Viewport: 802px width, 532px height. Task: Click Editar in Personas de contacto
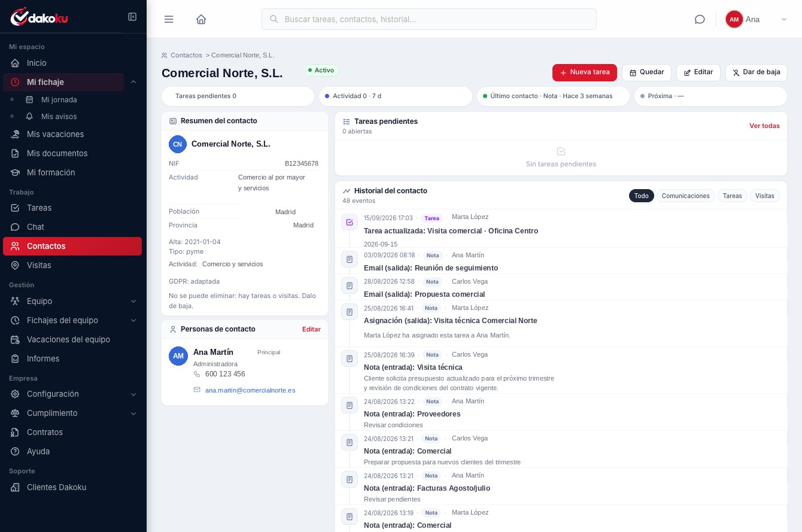pyautogui.click(x=311, y=329)
